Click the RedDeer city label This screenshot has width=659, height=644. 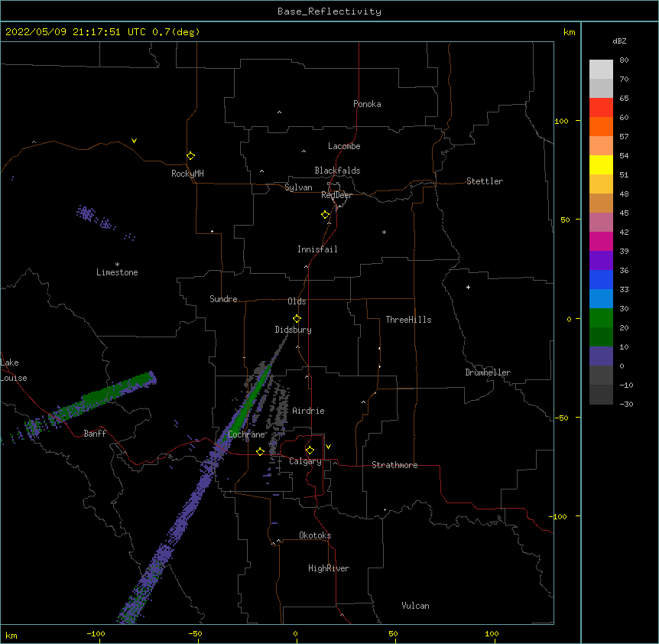336,195
